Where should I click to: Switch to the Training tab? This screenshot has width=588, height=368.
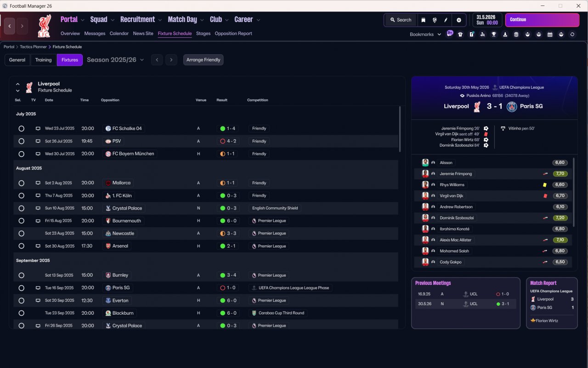point(44,60)
